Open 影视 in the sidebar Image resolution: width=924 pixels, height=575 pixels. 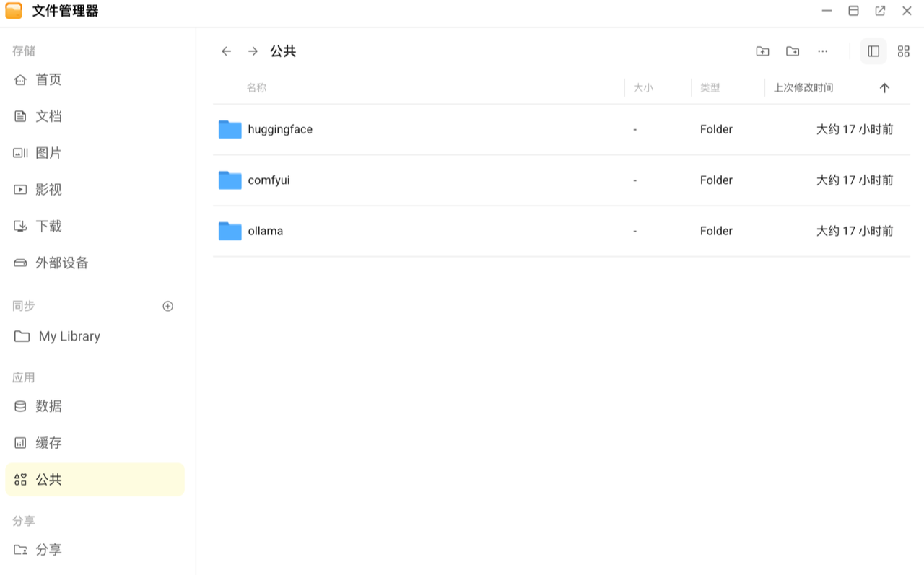coord(95,189)
